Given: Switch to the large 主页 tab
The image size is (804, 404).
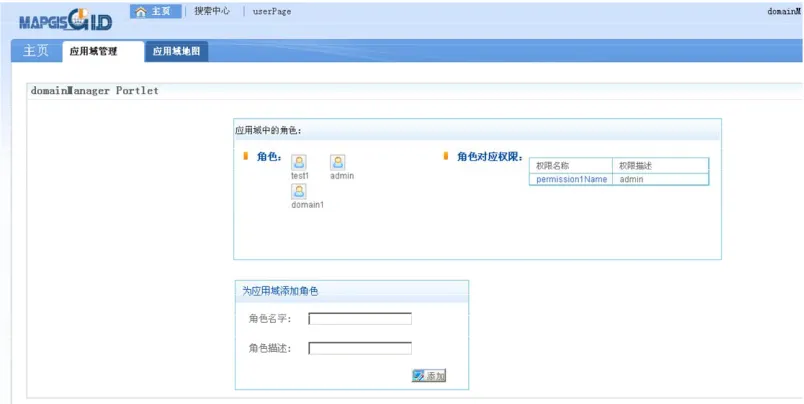Looking at the screenshot, I should (x=36, y=51).
